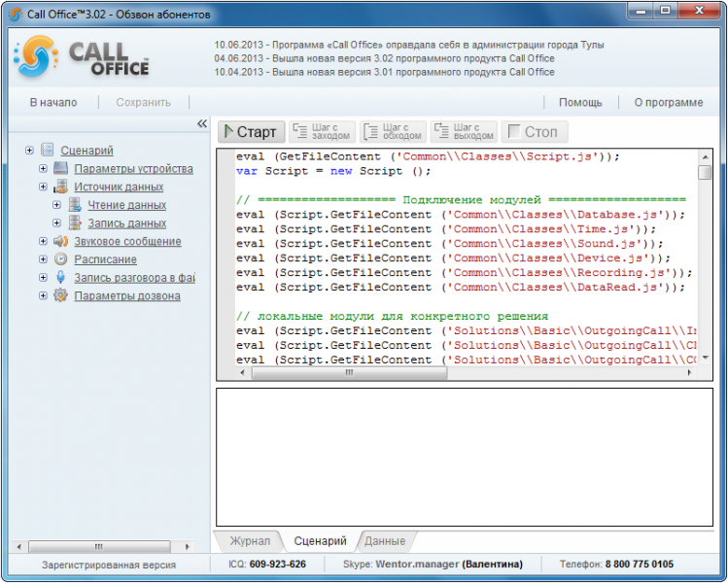Open Звуковое сообщение link

(127, 241)
